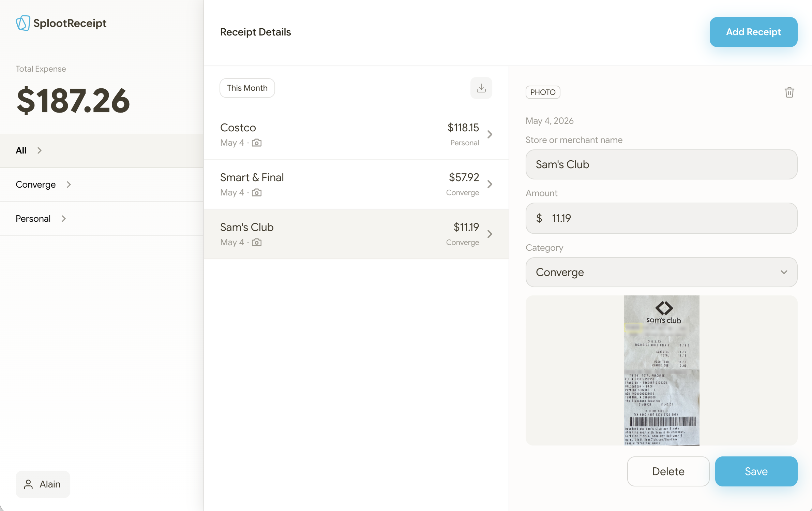
Task: Select the Personal category in sidebar
Action: point(102,219)
